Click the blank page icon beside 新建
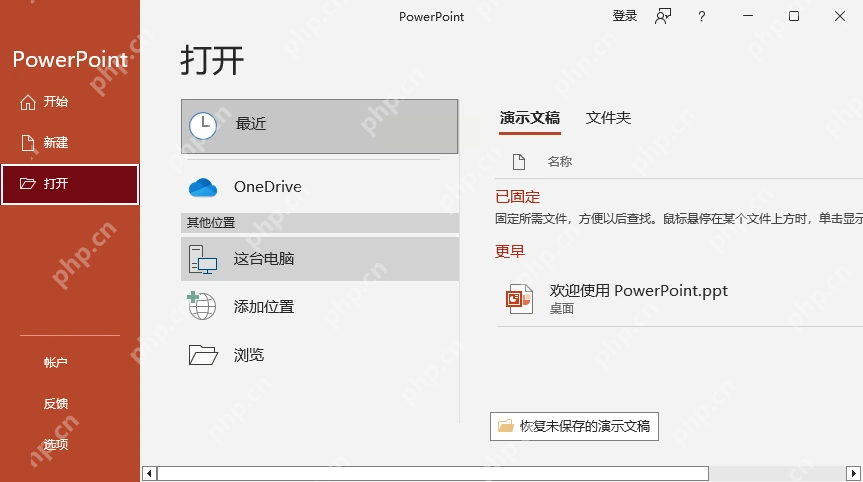Viewport: 863px width, 482px height. [x=28, y=143]
